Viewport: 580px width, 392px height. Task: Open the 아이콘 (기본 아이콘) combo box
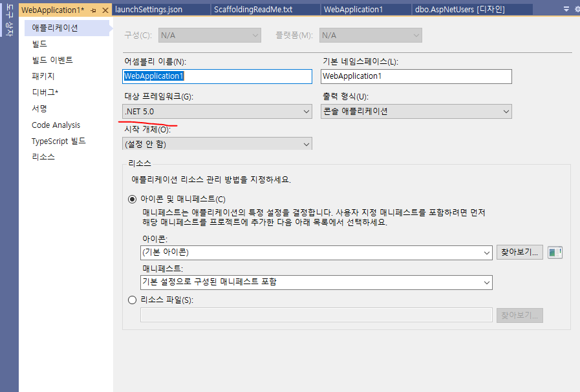click(316, 253)
